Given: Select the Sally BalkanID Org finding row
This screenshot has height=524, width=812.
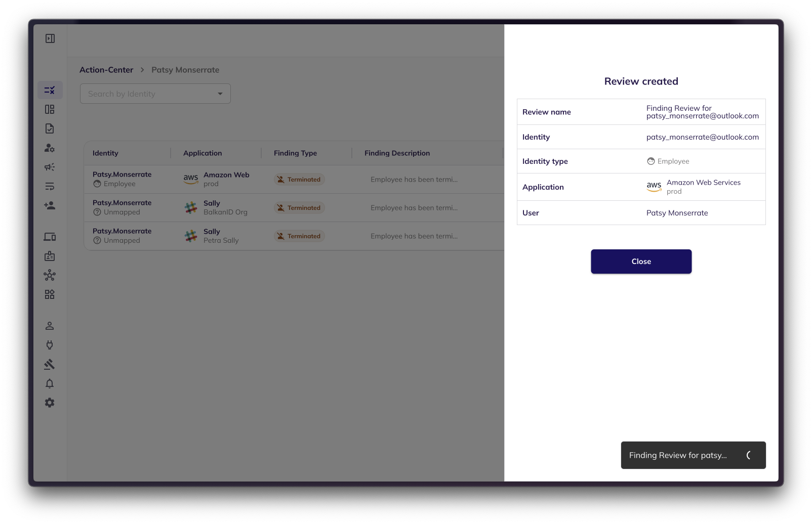Looking at the screenshot, I should (x=294, y=208).
